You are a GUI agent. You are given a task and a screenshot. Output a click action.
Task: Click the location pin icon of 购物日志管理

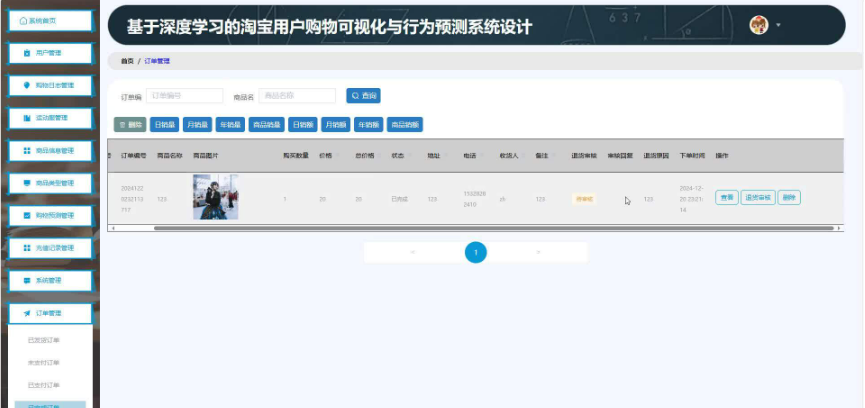click(x=26, y=85)
